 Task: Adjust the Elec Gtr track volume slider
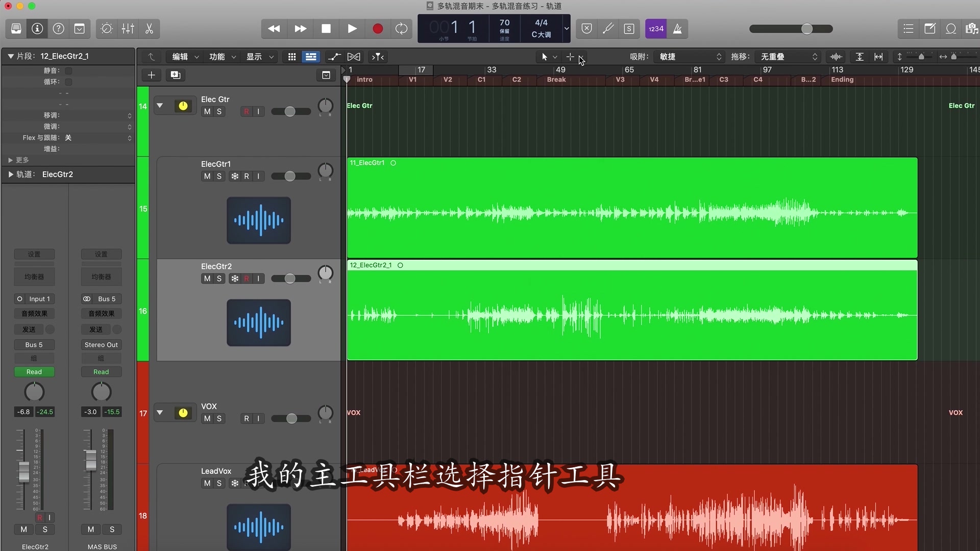(290, 111)
